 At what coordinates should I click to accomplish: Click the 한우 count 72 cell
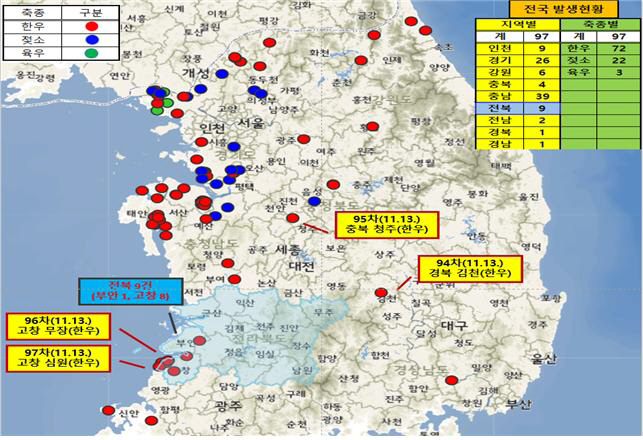[x=618, y=48]
